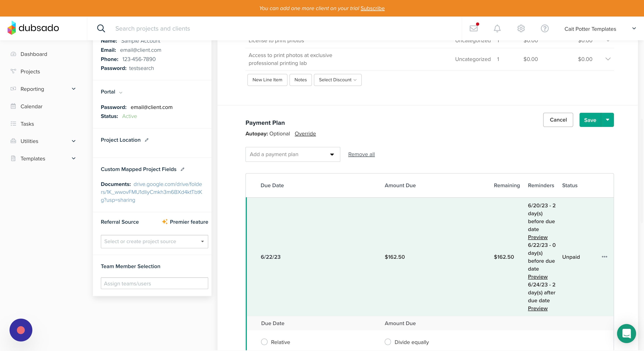Click the Assign teams/users field
Viewport: 644px width, 351px height.
[154, 283]
